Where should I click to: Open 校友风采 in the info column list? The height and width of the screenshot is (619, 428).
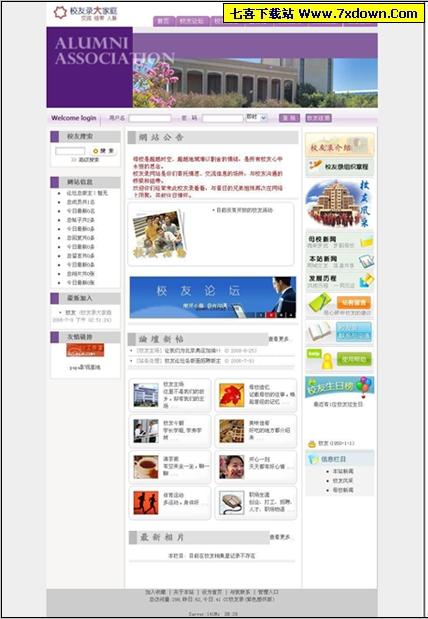tap(343, 481)
